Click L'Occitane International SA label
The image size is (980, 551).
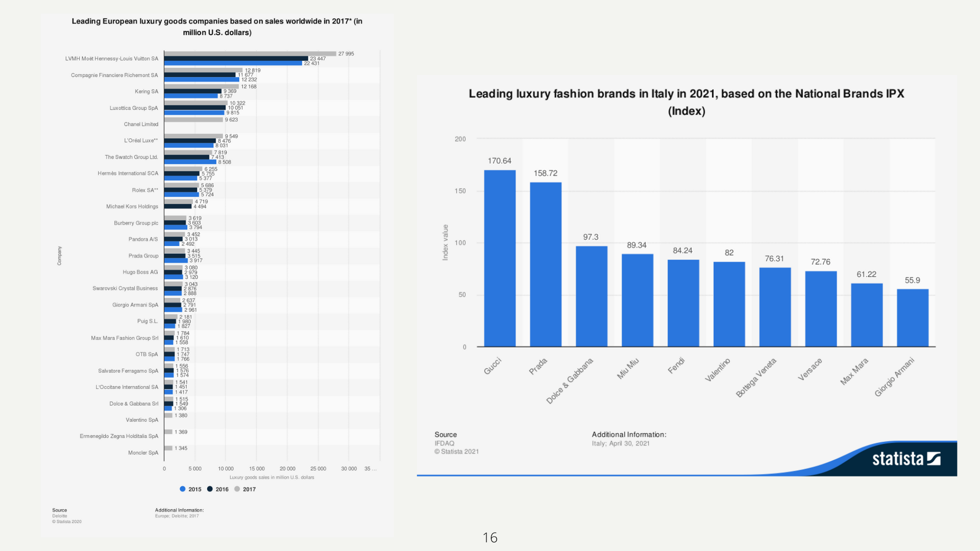pos(127,387)
